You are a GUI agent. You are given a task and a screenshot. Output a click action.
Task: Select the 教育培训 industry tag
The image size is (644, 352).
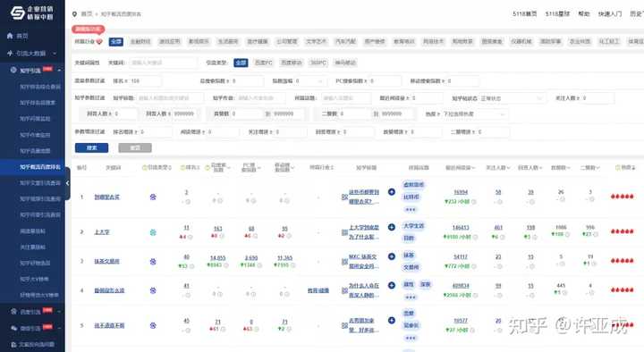coord(404,41)
